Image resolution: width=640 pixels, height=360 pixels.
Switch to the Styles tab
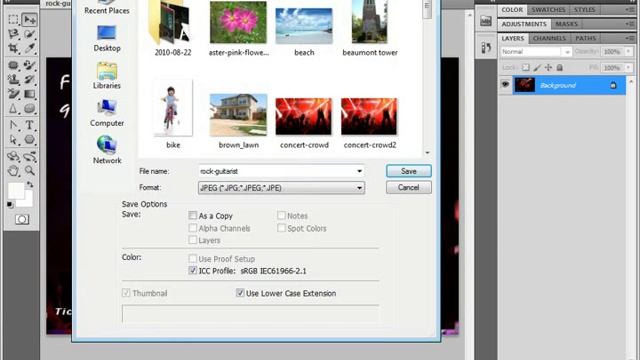click(x=584, y=9)
